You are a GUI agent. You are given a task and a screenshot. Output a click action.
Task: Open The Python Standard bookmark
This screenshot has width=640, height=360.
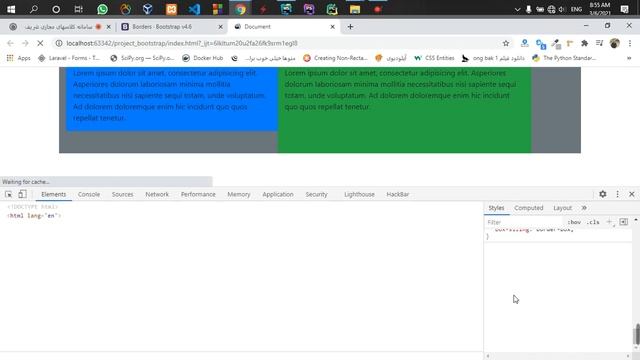point(564,58)
